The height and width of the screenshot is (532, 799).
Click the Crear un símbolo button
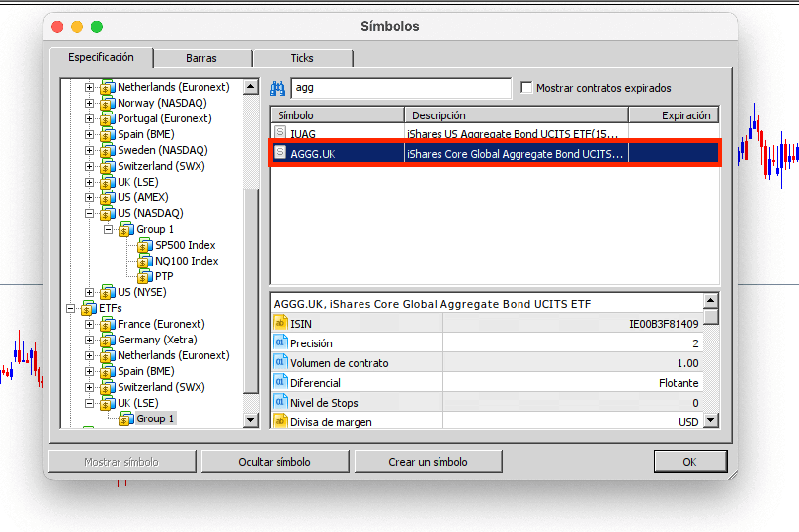[x=428, y=461]
